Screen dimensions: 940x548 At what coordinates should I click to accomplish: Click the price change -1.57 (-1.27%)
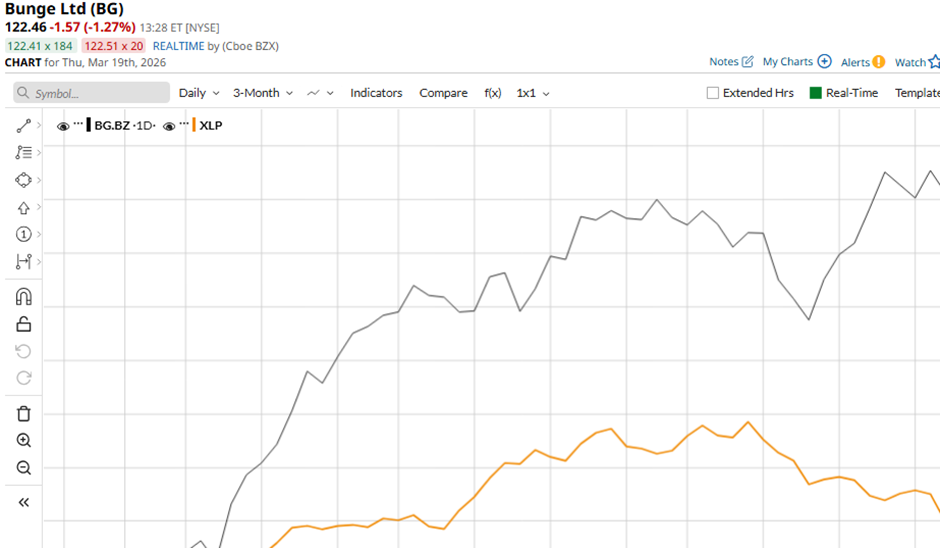[x=92, y=27]
